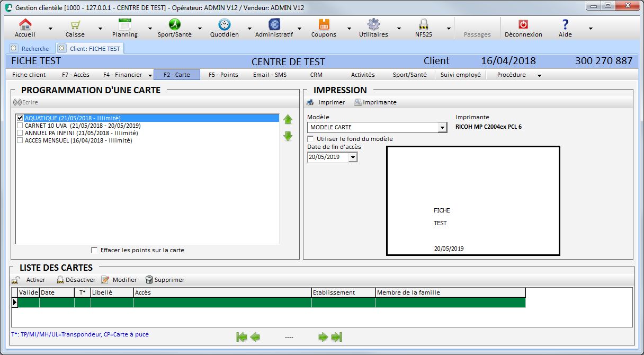This screenshot has width=644, height=355.
Task: Expand the Accueil dropdown arrow
Action: (50, 29)
